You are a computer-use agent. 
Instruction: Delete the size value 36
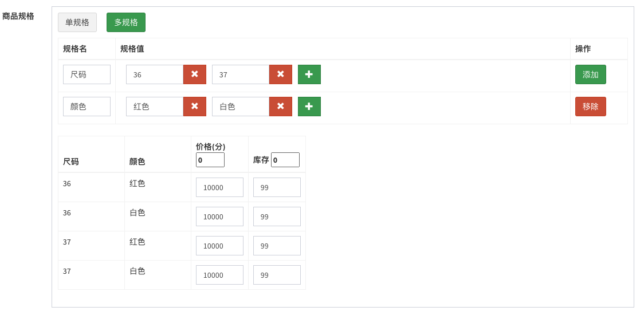(195, 74)
